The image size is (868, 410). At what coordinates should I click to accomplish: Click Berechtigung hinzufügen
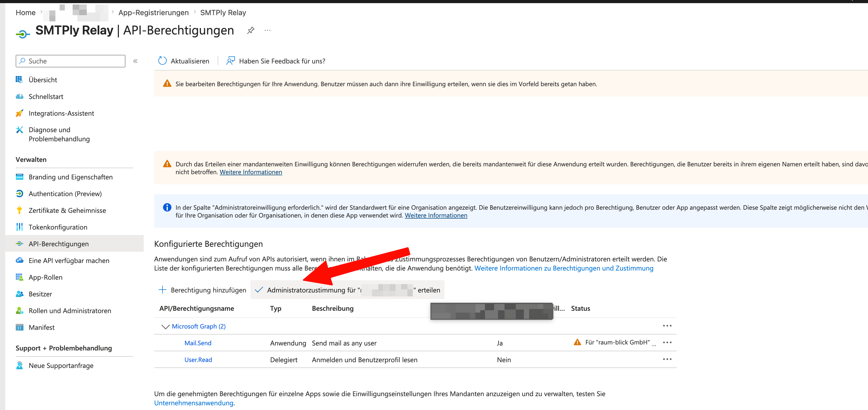(202, 290)
